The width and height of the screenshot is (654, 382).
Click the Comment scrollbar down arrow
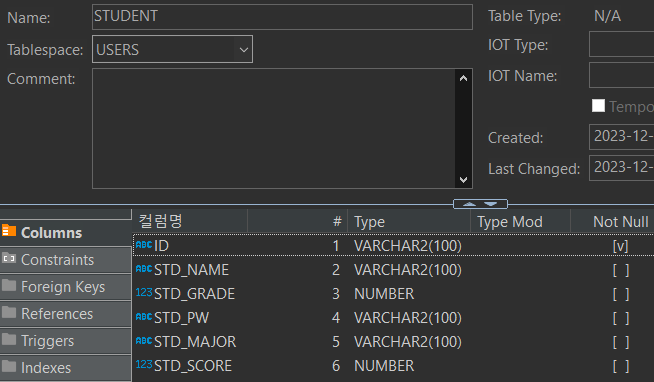[463, 180]
